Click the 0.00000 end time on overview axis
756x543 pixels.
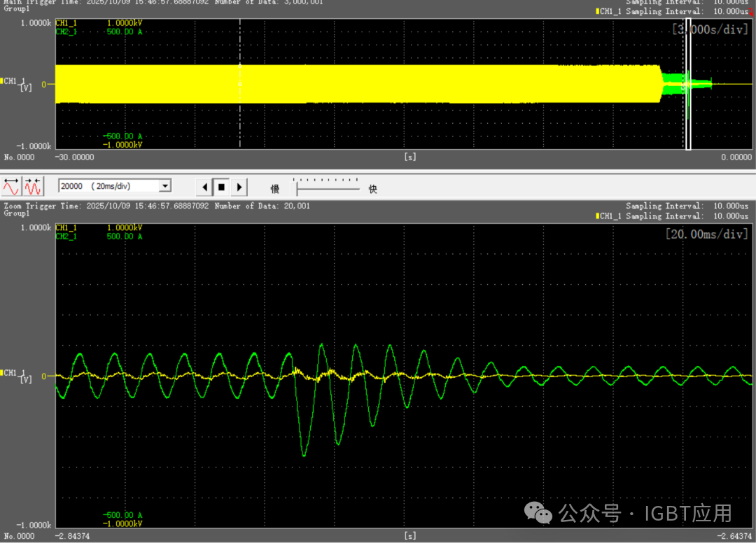pos(736,157)
